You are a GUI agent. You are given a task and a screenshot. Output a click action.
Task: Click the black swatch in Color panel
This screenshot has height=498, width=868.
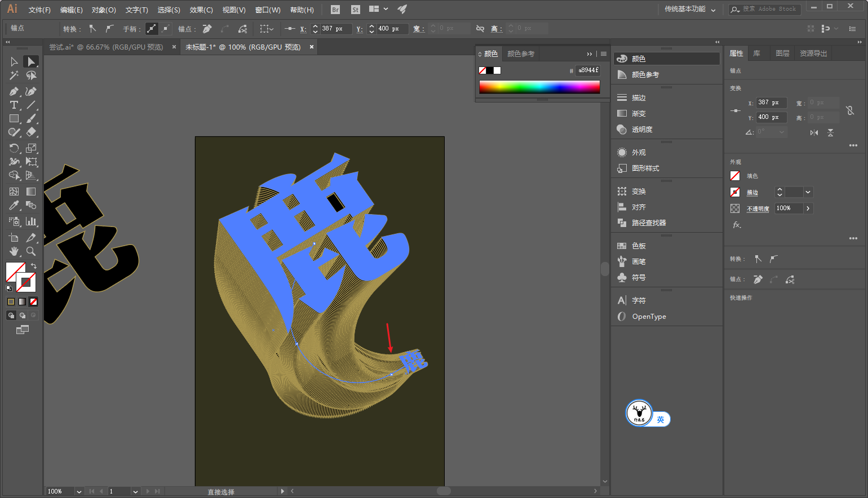(x=490, y=70)
